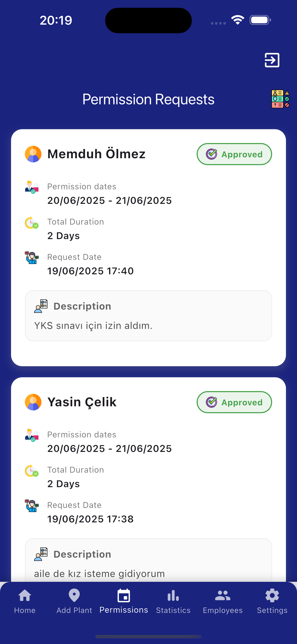This screenshot has height=644, width=297.
Task: Open the request status filter icon
Action: pos(280,99)
